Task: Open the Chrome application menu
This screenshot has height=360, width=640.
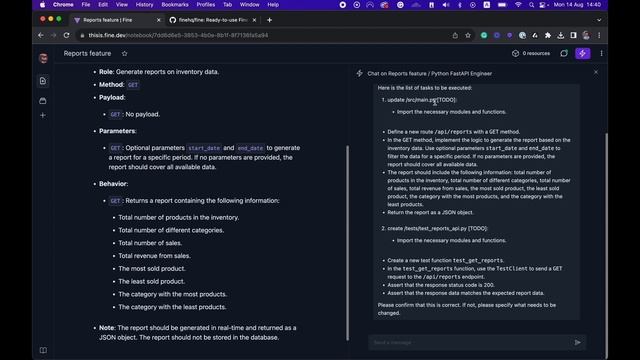Action: pyautogui.click(x=63, y=5)
